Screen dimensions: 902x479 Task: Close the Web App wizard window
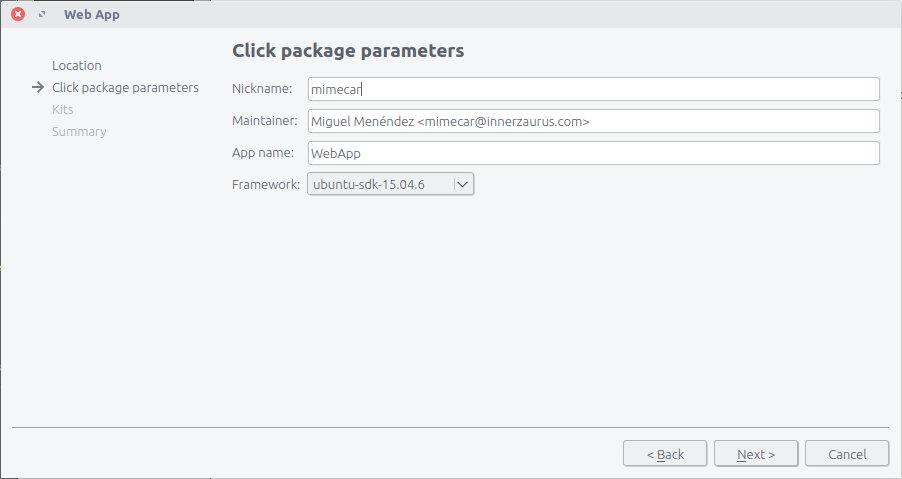(18, 14)
